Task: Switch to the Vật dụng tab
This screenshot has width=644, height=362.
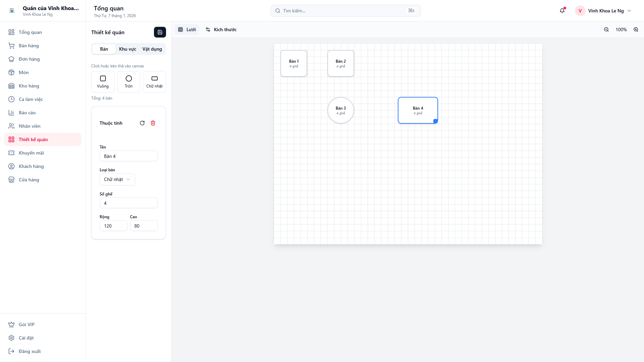Action: point(152,49)
